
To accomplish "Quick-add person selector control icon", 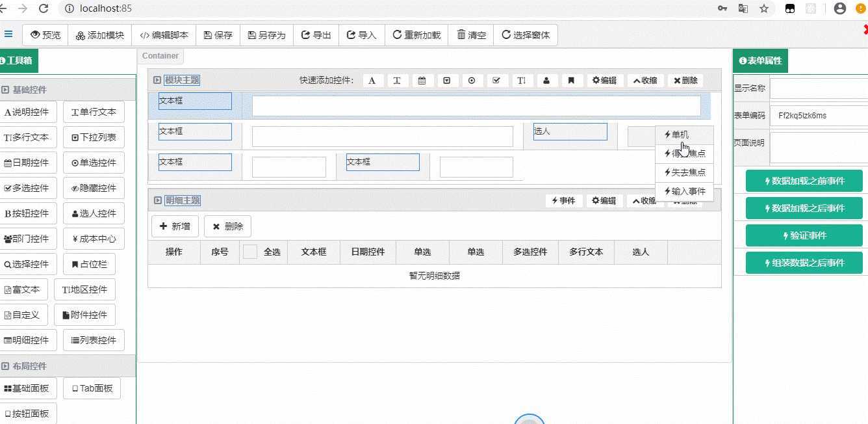I will 546,81.
